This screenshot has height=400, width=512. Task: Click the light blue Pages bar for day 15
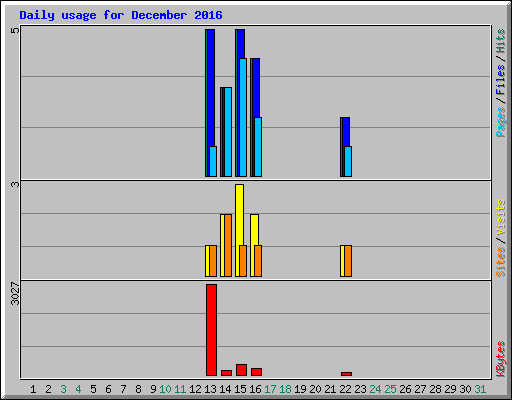click(243, 117)
